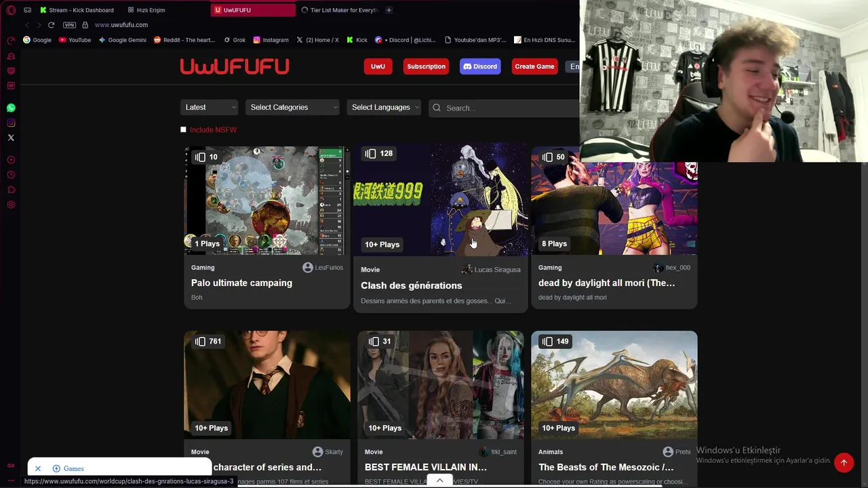Click the Subscription button

pos(426,66)
